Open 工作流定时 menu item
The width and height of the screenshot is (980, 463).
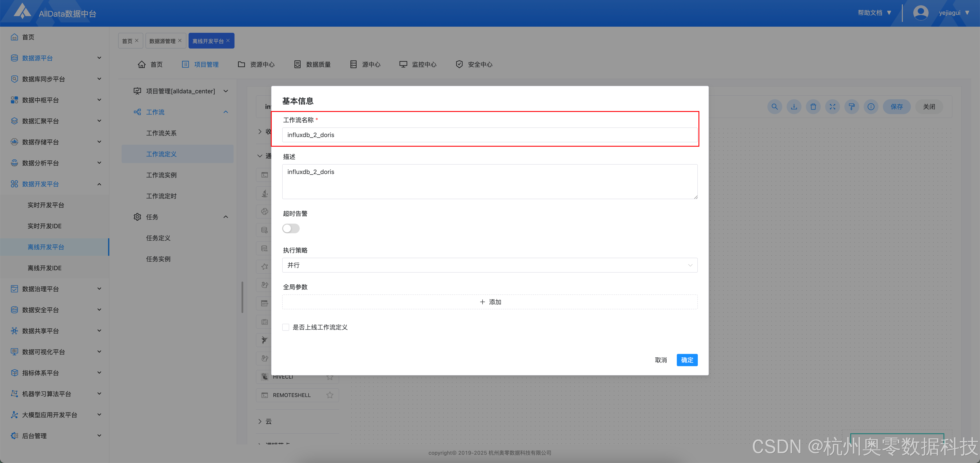pyautogui.click(x=161, y=196)
